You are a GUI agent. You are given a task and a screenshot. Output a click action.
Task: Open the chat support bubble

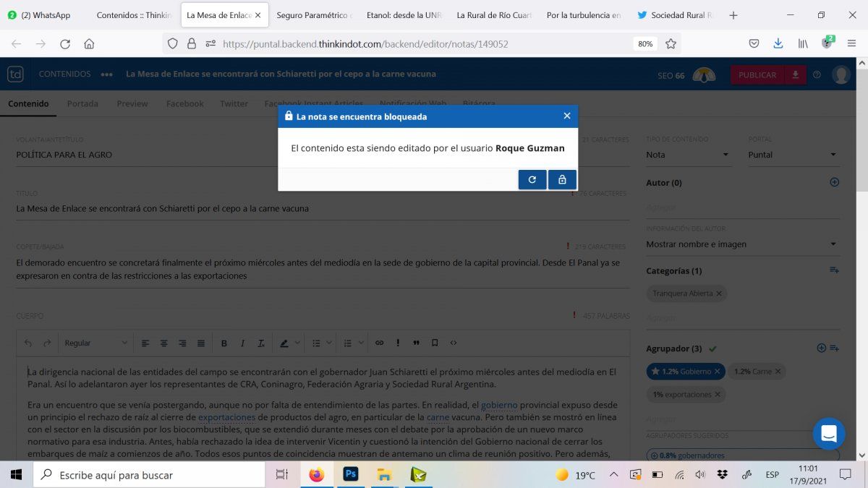829,434
